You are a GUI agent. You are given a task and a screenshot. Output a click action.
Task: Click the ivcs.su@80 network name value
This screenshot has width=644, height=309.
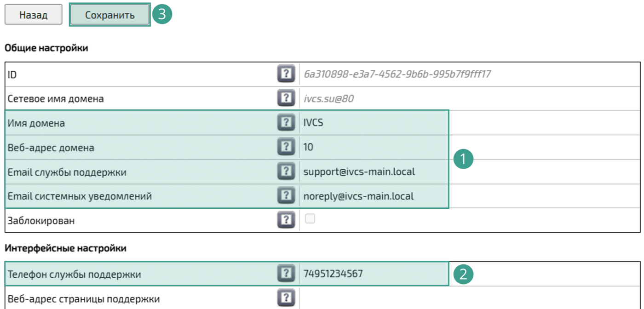click(328, 98)
